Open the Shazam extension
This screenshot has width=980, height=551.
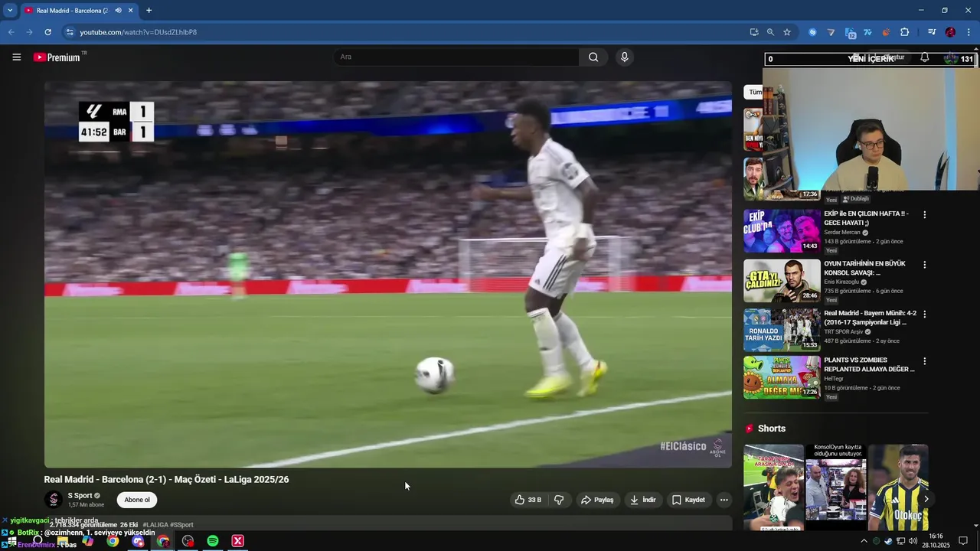point(812,32)
